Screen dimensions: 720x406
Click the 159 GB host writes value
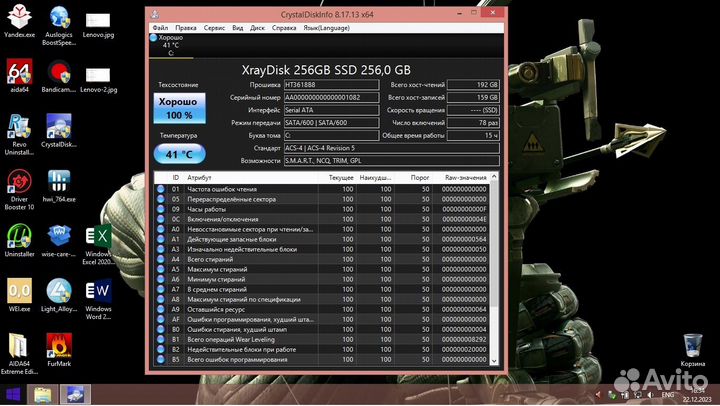coord(473,97)
